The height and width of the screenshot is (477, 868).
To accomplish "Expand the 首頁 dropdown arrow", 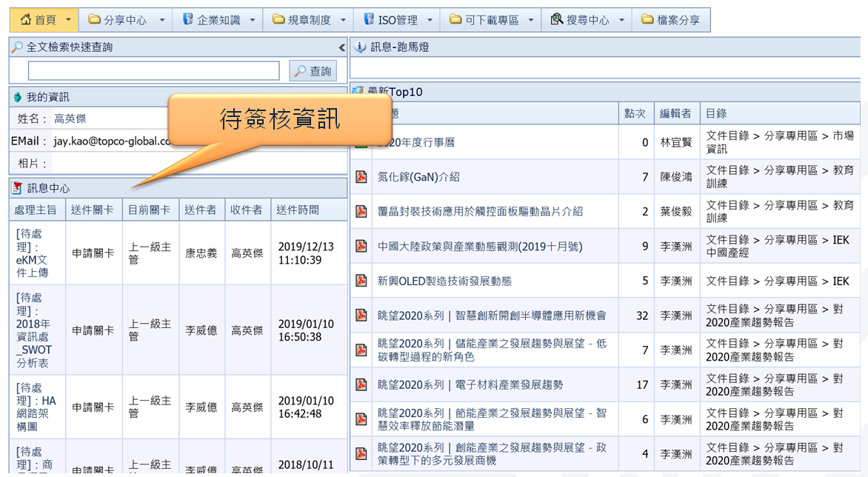I will [69, 20].
